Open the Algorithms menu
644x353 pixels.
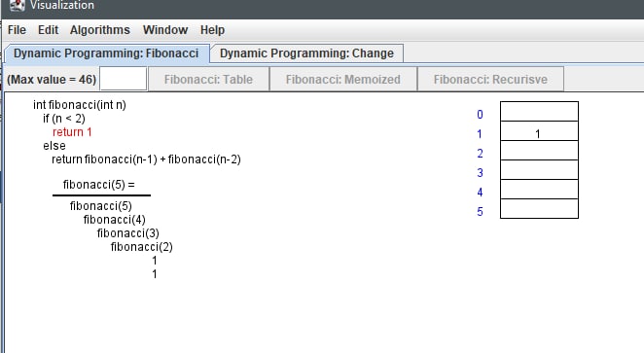[x=100, y=30]
